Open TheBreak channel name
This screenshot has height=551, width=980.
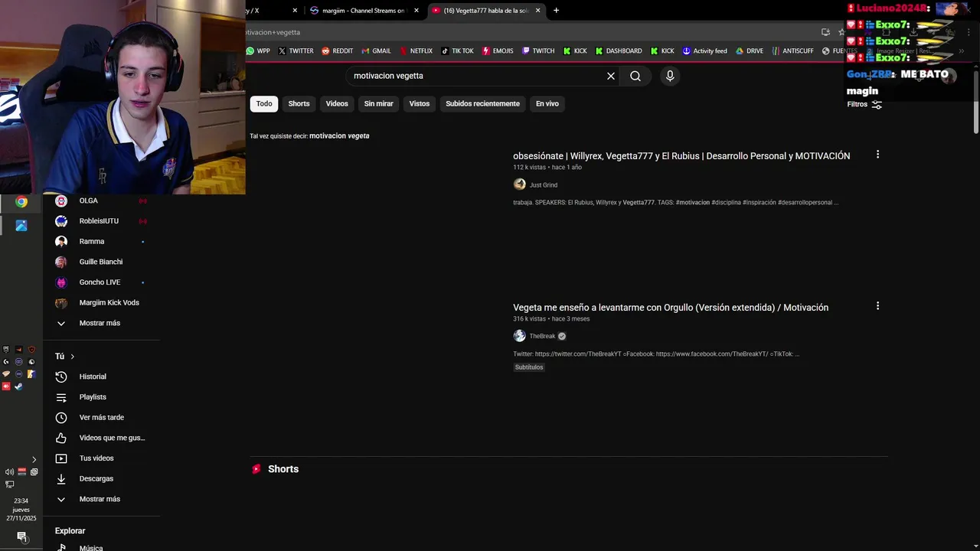pyautogui.click(x=542, y=336)
